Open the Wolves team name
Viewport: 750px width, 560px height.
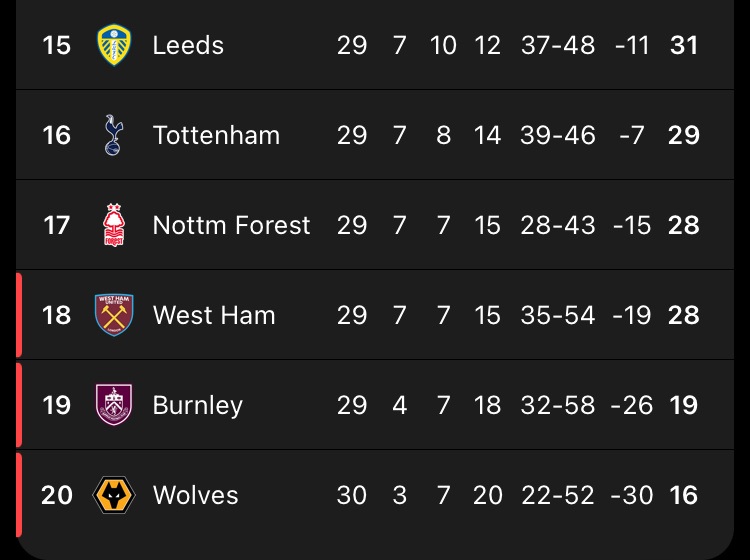195,495
